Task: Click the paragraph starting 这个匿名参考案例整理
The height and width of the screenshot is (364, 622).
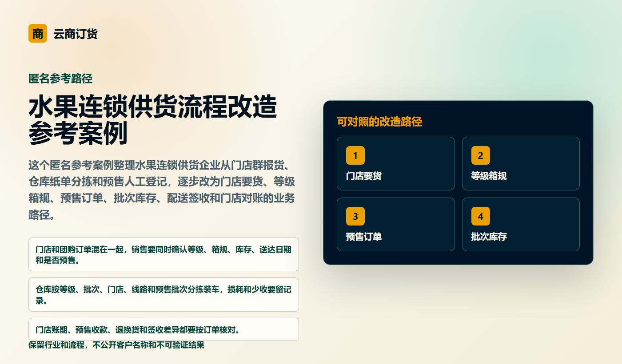Action: [162, 190]
